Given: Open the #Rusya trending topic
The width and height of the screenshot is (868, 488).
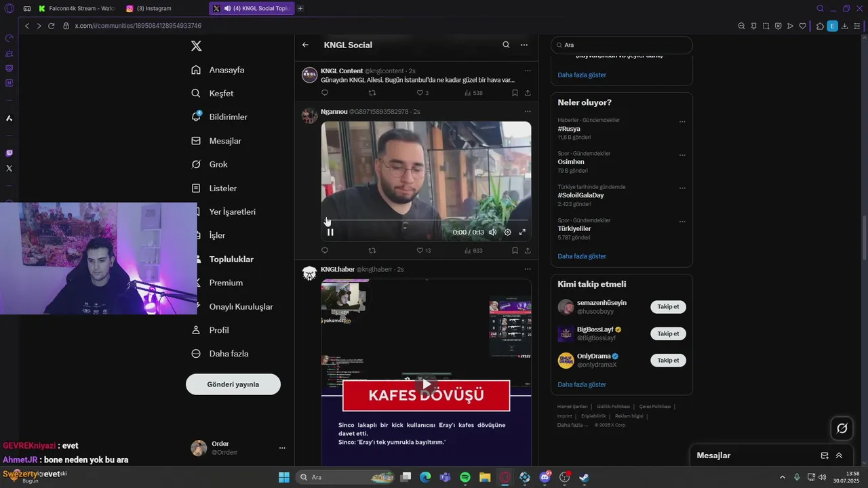Looking at the screenshot, I should (x=569, y=129).
